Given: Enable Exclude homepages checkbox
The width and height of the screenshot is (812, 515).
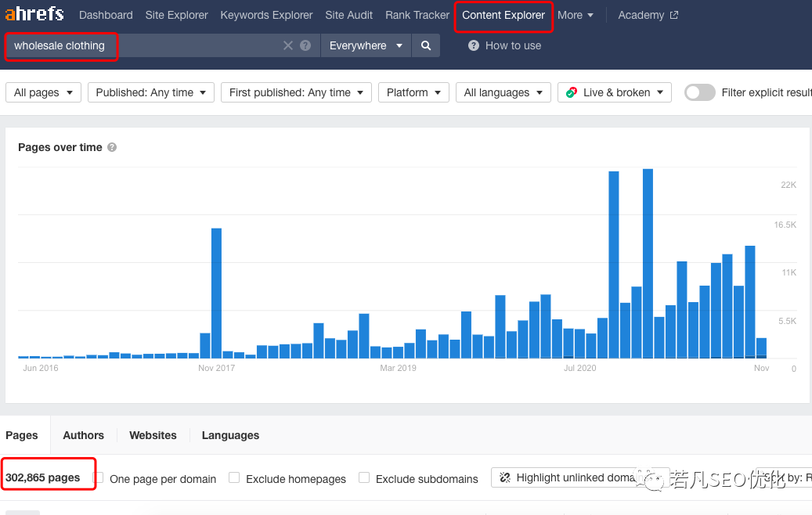Looking at the screenshot, I should click(x=234, y=477).
